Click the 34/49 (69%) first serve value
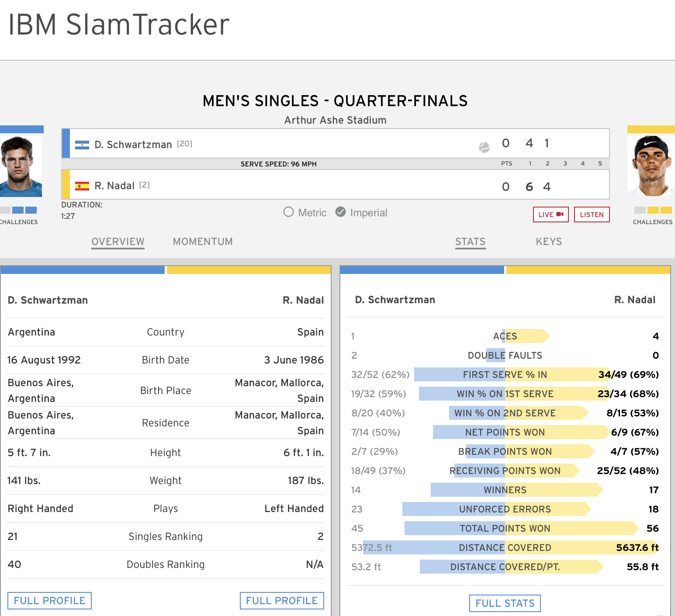Image resolution: width=675 pixels, height=616 pixels. pos(629,374)
